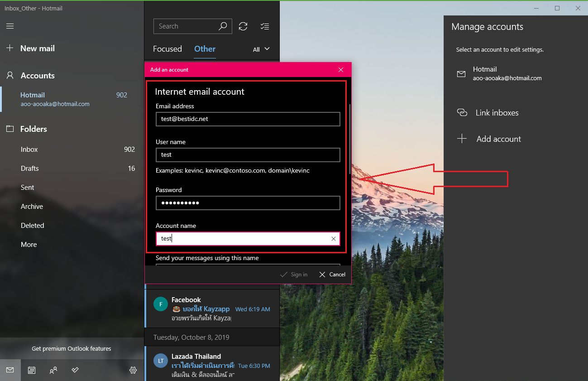This screenshot has width=588, height=381.
Task: Click Link inboxes text
Action: tap(497, 113)
